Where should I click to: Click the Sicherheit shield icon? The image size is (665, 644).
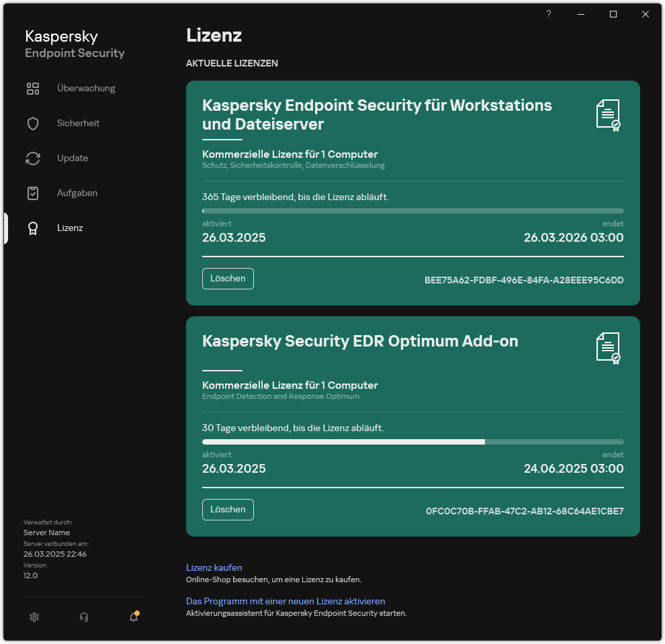point(33,124)
